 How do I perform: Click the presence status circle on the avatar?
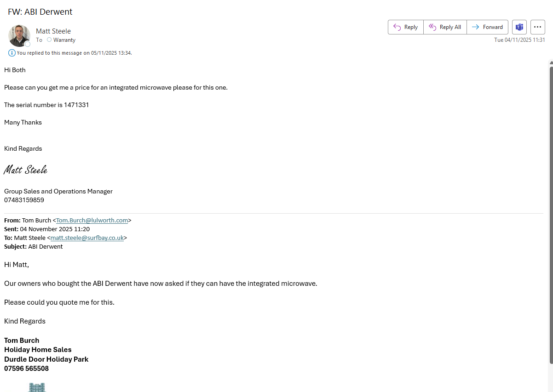tap(28, 44)
